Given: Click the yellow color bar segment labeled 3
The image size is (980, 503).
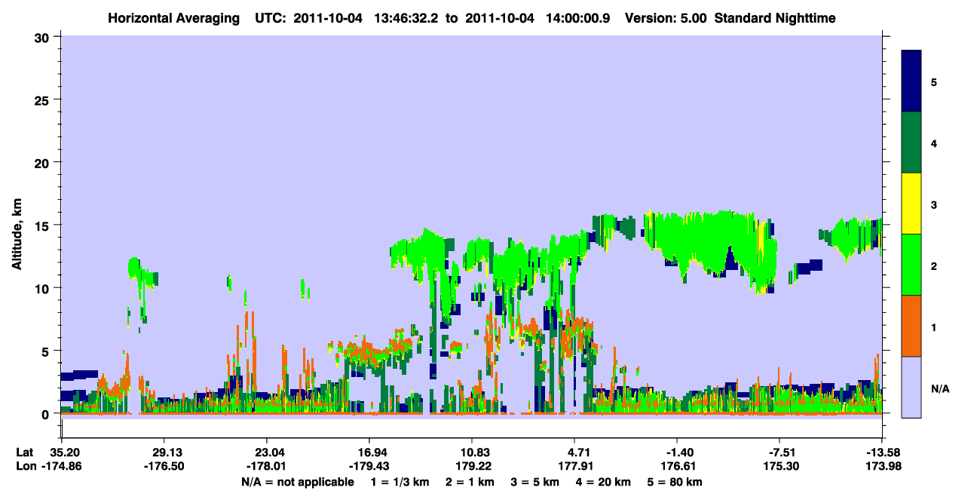Looking at the screenshot, I should point(911,204).
